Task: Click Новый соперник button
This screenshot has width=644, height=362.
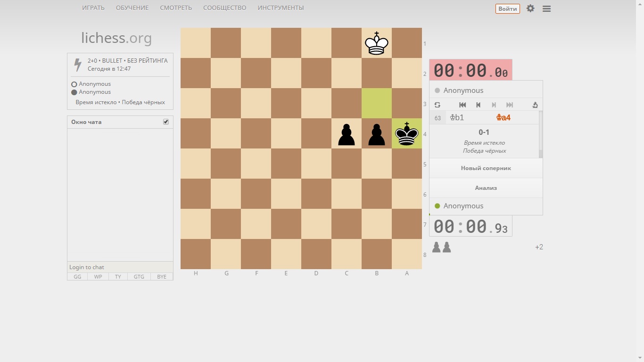Action: tap(486, 168)
